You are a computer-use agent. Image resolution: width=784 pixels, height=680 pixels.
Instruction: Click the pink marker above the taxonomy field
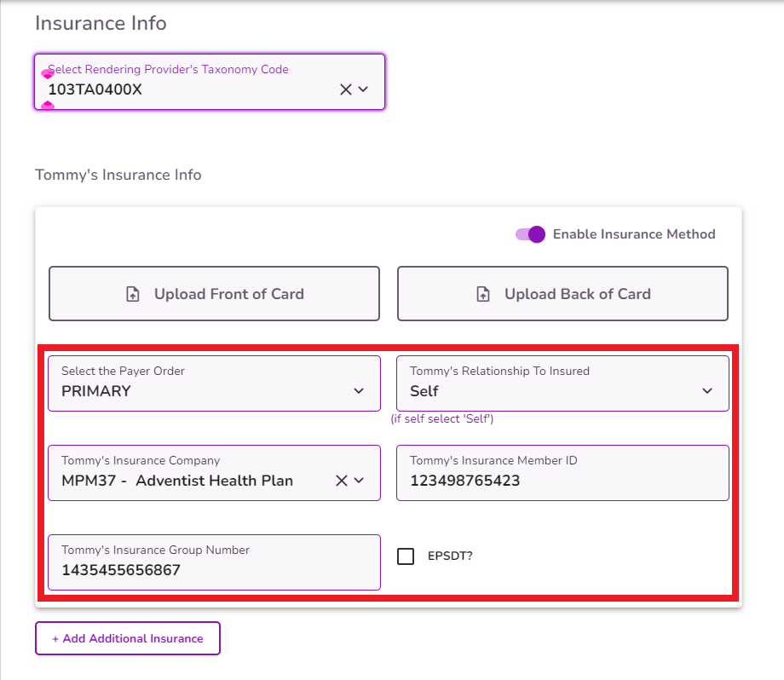48,72
